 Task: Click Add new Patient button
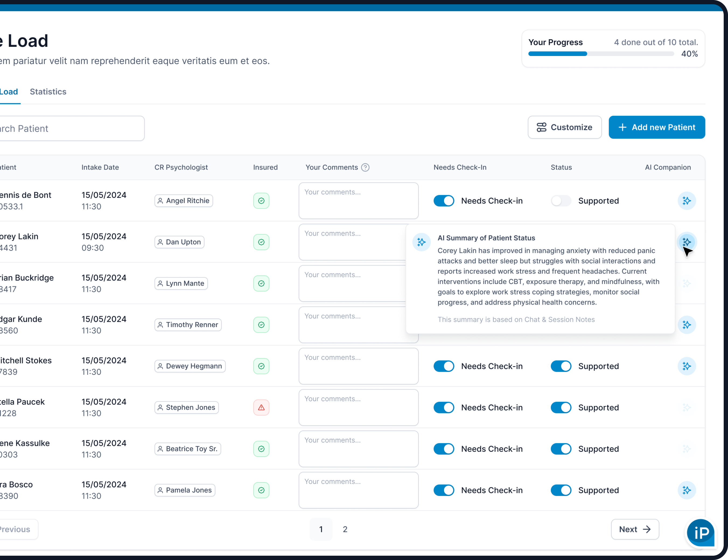656,127
